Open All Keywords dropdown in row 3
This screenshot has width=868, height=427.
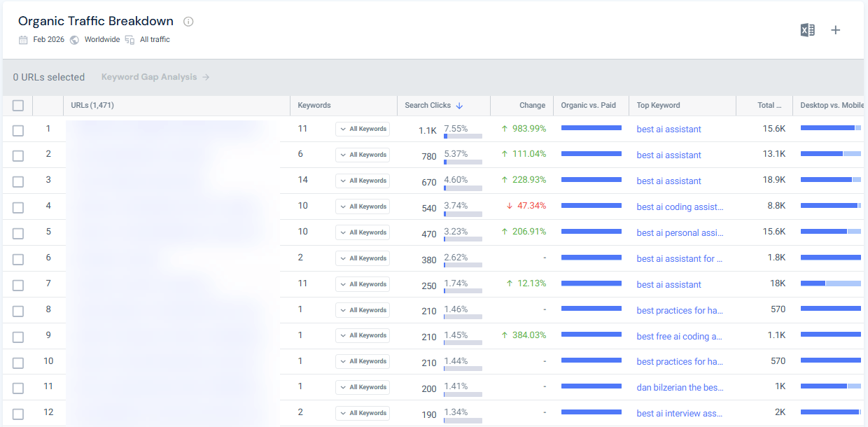[x=363, y=181]
